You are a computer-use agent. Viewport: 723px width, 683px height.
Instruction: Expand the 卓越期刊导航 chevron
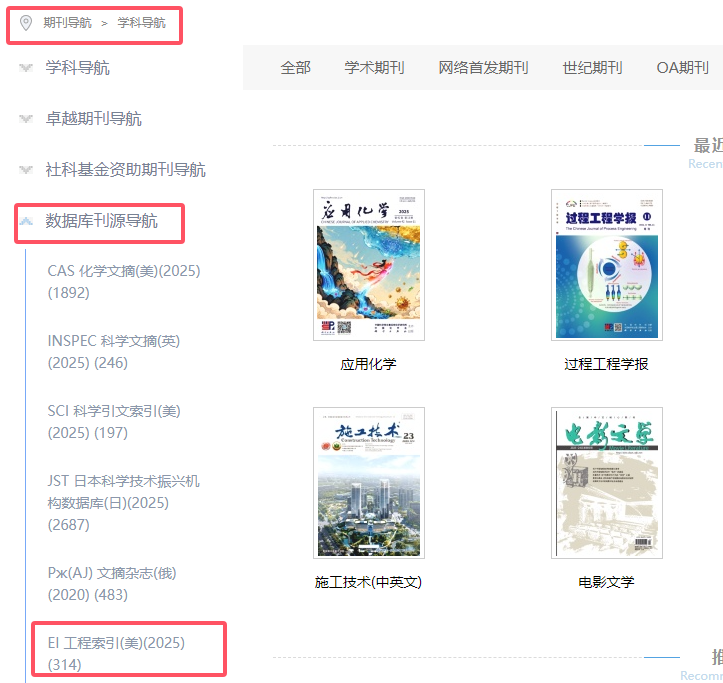[x=26, y=119]
